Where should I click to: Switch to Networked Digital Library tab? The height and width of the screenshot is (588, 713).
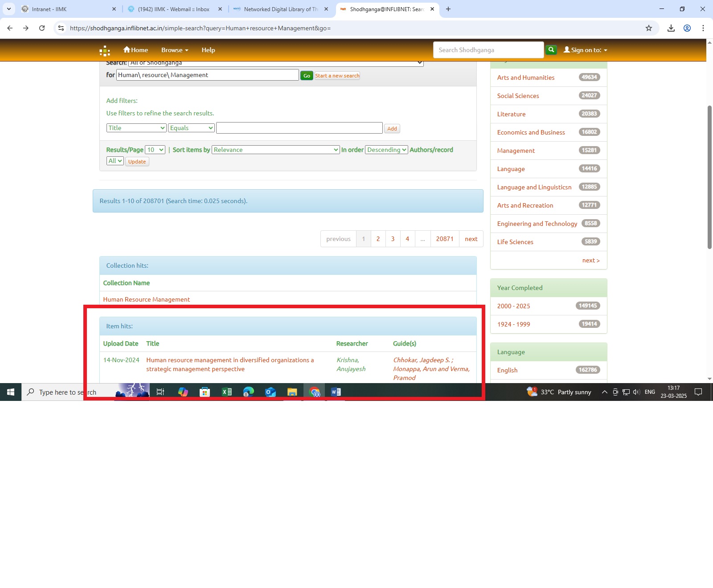[x=281, y=9]
